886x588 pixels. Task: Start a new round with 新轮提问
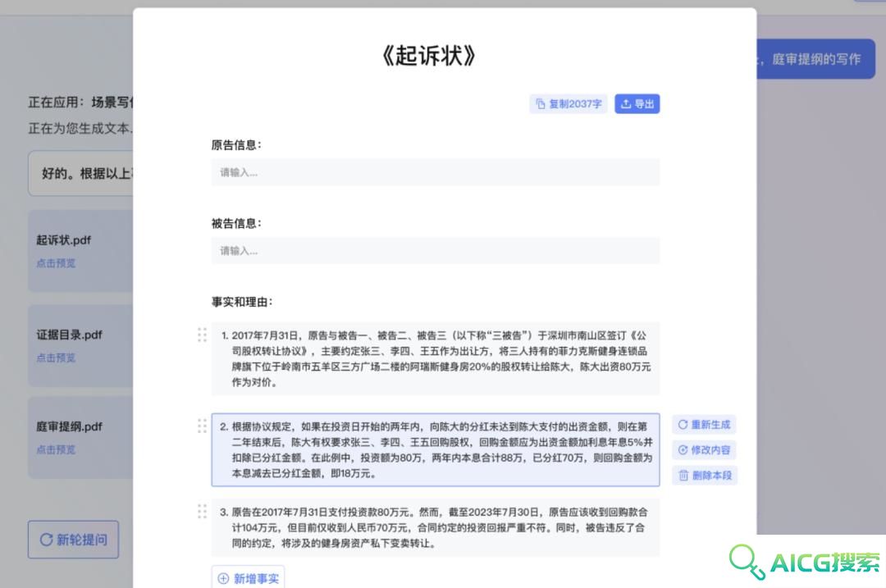[74, 540]
